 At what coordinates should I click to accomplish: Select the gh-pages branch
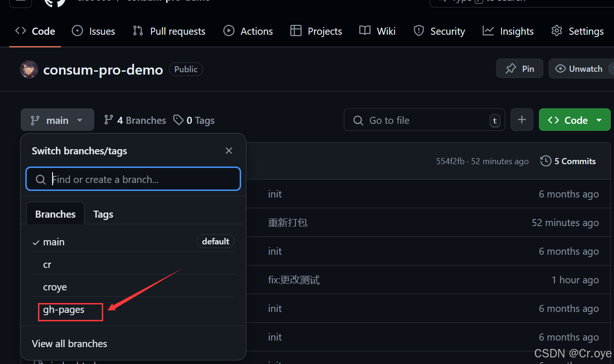pyautogui.click(x=133, y=309)
